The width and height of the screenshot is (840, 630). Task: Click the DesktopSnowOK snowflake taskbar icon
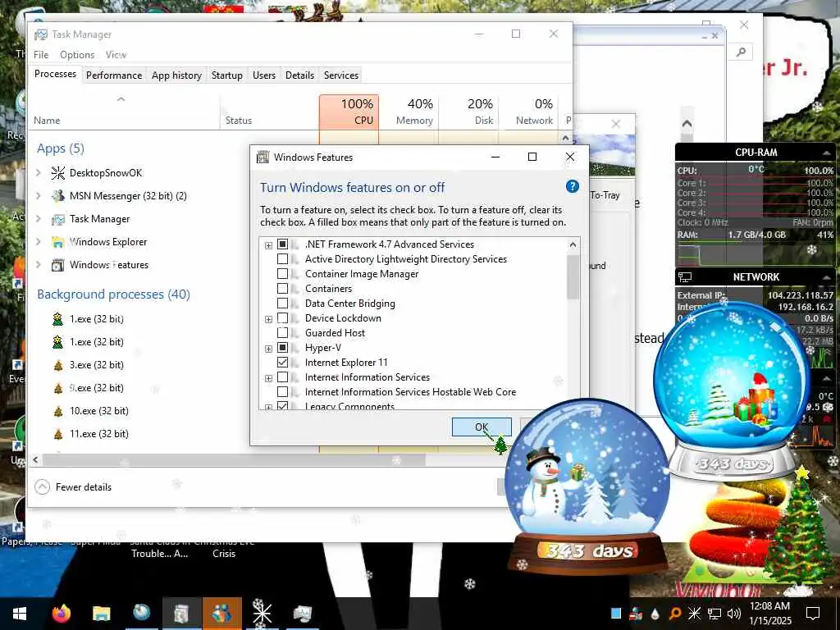[262, 614]
